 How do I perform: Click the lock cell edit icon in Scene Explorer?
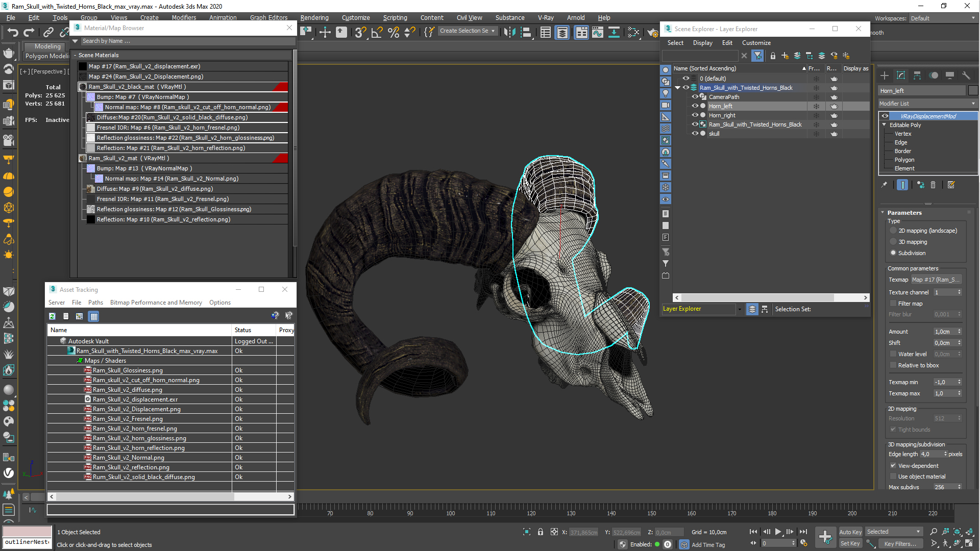[773, 56]
